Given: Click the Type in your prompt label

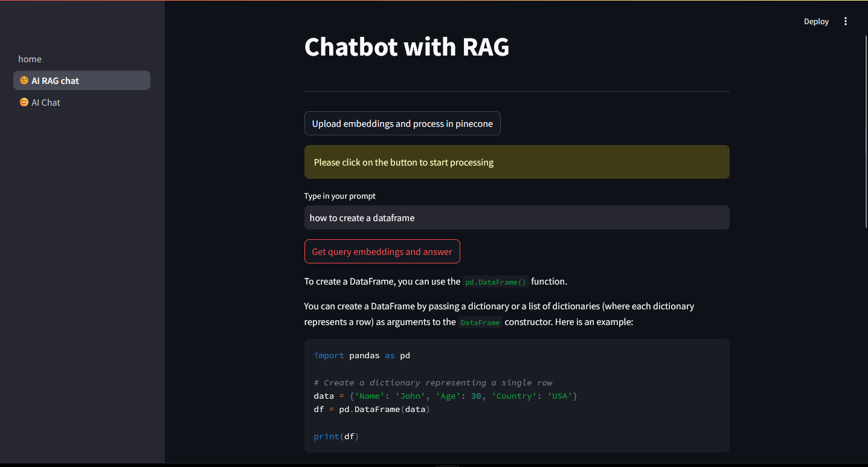Looking at the screenshot, I should [339, 196].
